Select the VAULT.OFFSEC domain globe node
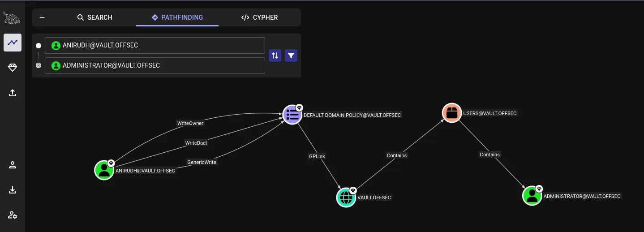This screenshot has width=644, height=232. pyautogui.click(x=346, y=197)
